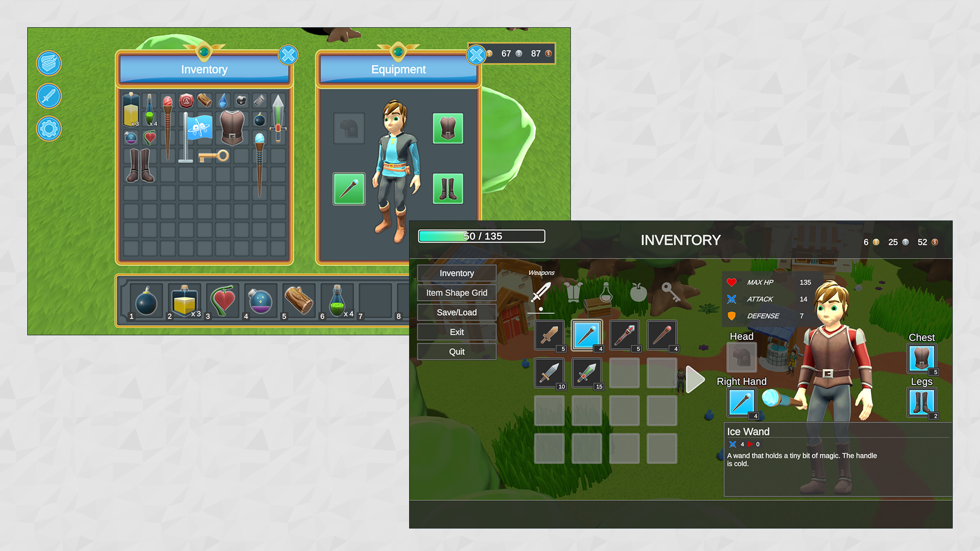Open the Inventory tab in menu
The height and width of the screenshot is (551, 980).
pos(457,273)
